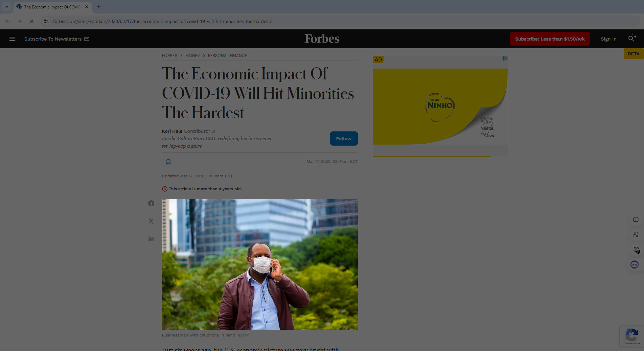Share article on Facebook

coord(151,203)
